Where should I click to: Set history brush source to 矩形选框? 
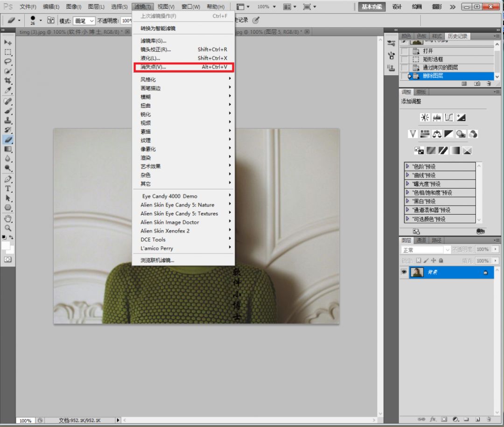(405, 59)
